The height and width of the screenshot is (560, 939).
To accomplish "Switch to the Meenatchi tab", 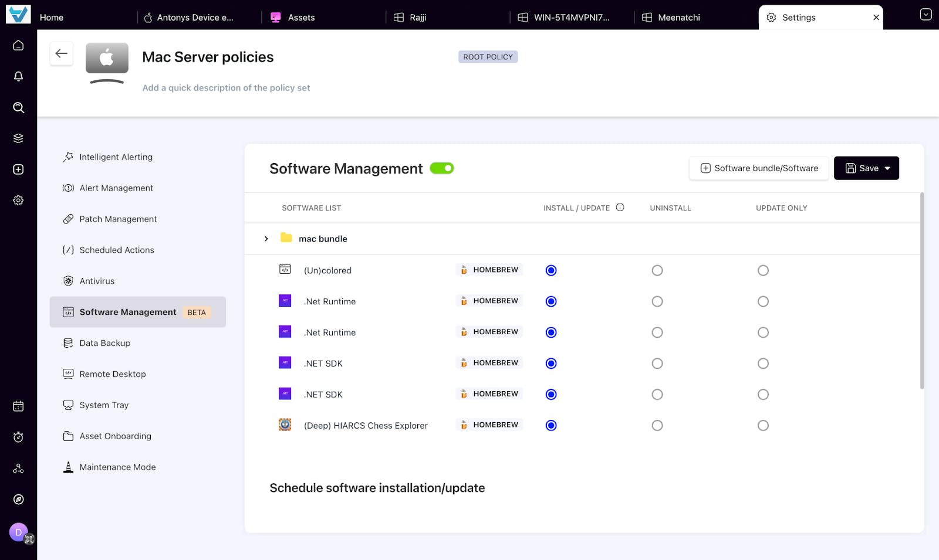I will tap(671, 18).
